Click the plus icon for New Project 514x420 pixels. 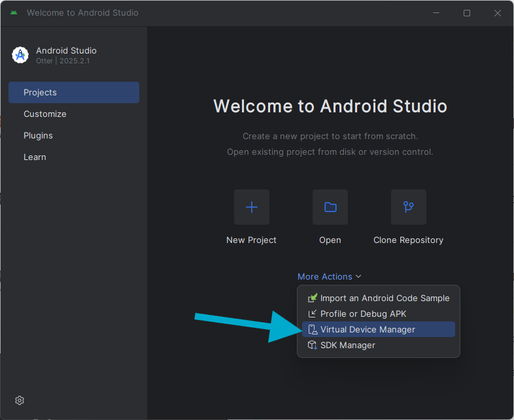tap(251, 207)
